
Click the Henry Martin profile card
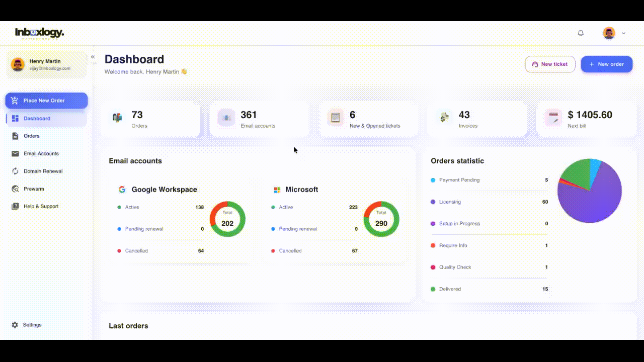(x=46, y=64)
